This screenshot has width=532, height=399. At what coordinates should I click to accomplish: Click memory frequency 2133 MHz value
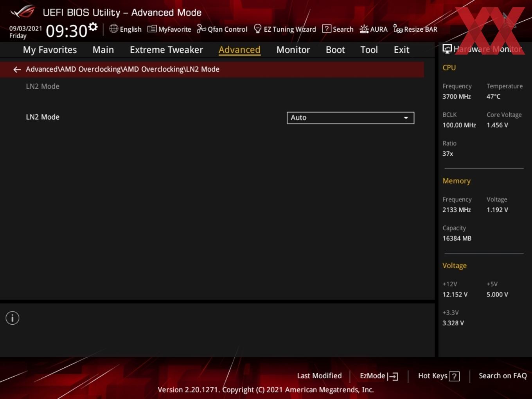pos(457,210)
